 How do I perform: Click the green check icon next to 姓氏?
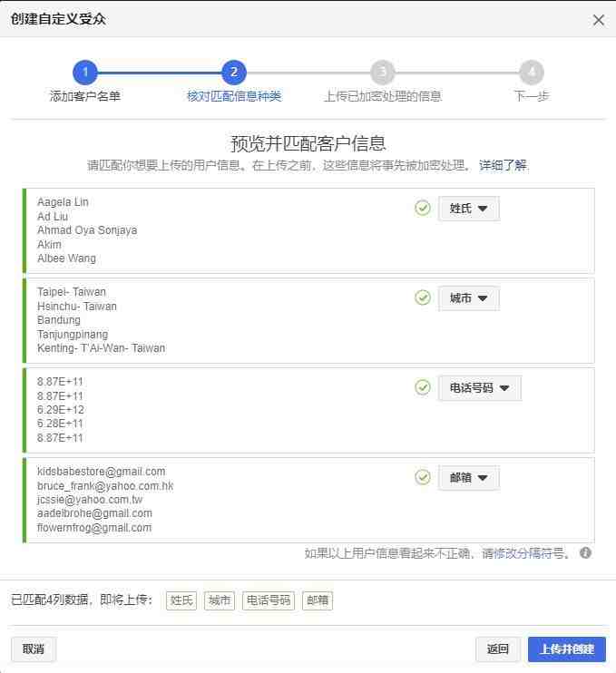423,209
